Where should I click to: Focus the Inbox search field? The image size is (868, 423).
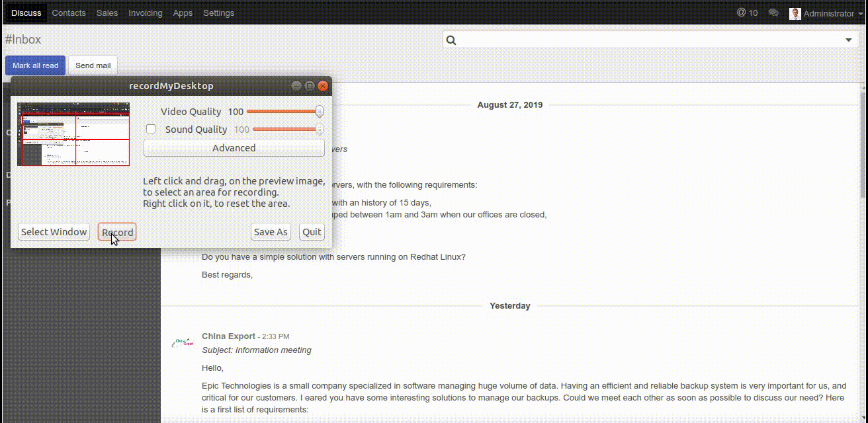tap(650, 40)
